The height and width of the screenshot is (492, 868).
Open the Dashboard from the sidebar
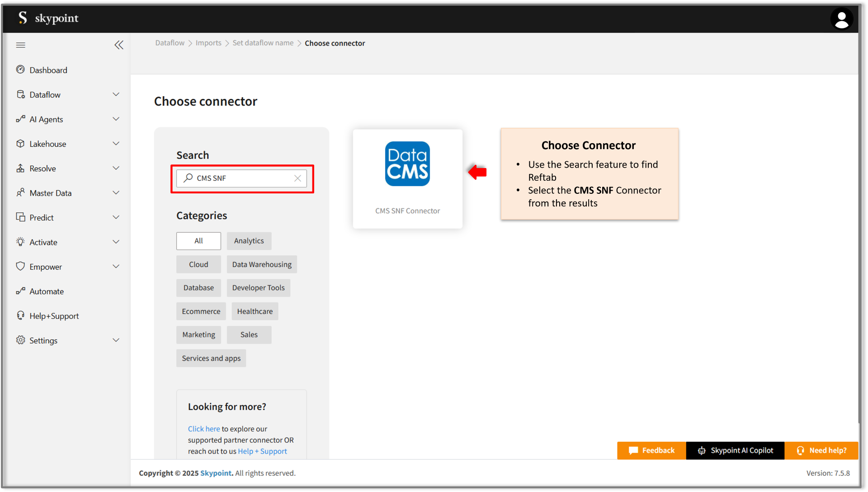[x=21, y=70]
